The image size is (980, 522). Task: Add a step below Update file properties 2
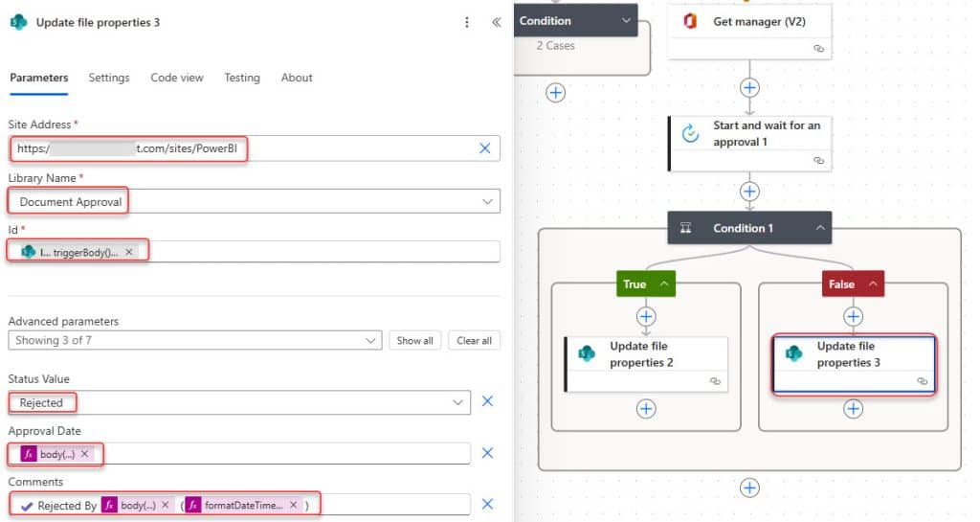646,409
